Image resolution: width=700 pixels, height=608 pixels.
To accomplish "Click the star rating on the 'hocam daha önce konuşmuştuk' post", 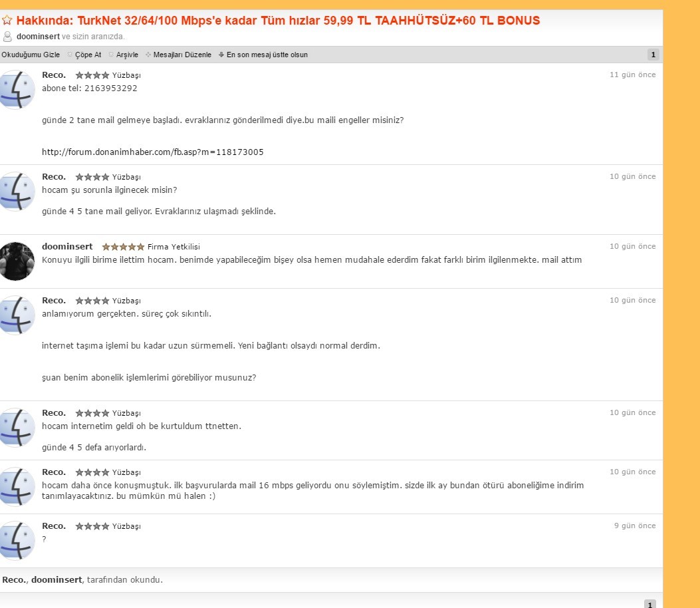I will [92, 472].
